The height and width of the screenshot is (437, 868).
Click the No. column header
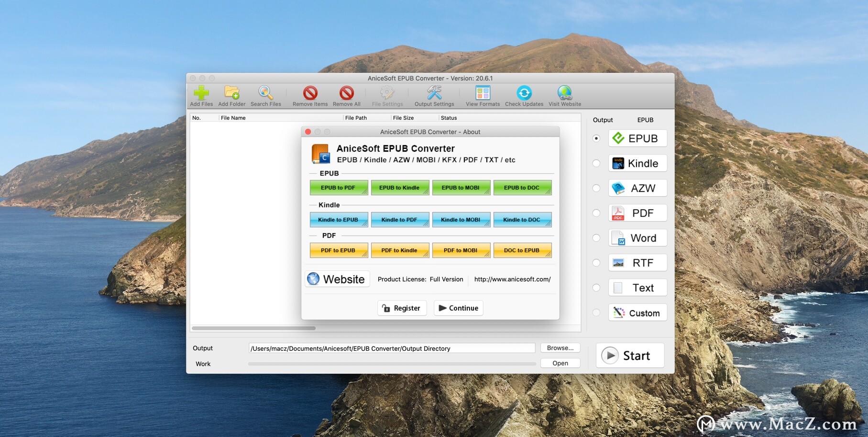204,118
